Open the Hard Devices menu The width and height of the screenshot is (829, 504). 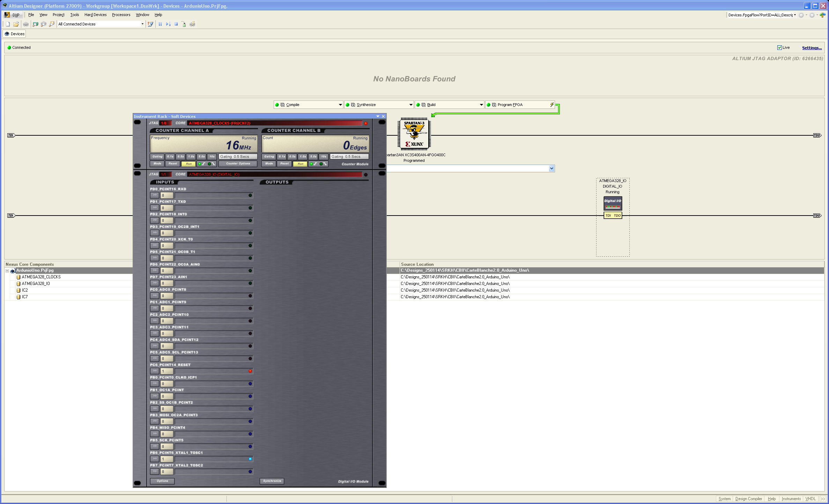95,15
